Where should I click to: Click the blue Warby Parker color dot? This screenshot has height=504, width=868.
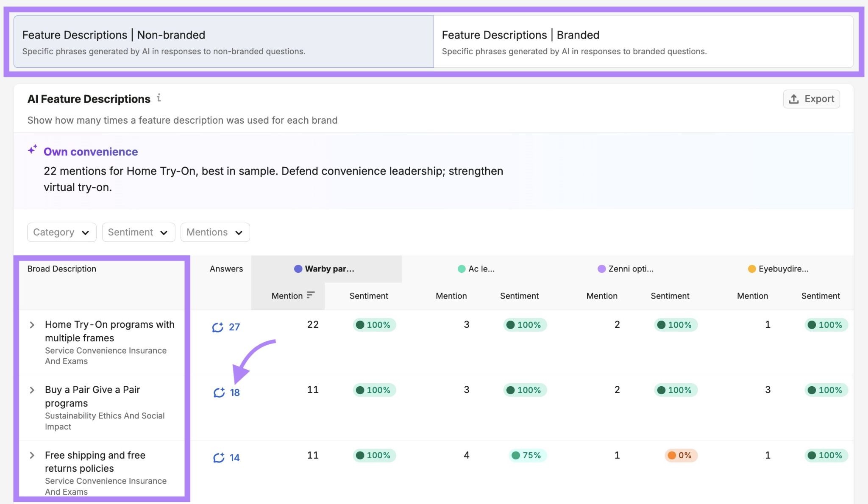pos(298,269)
